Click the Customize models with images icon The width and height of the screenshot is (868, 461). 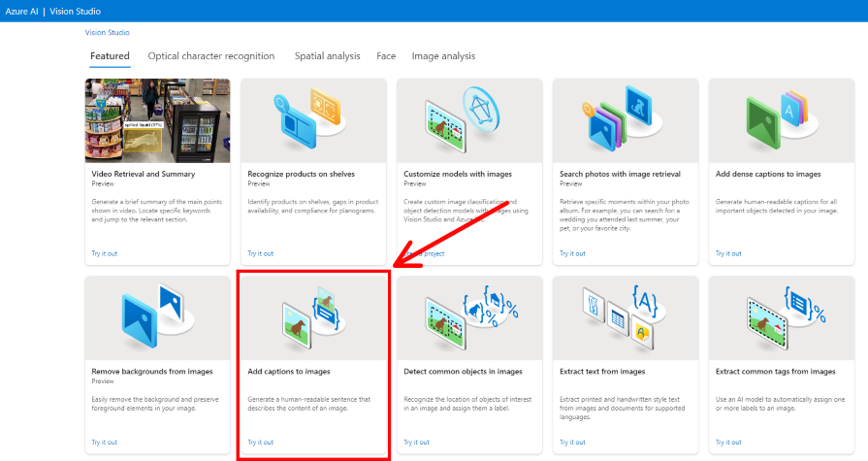469,120
